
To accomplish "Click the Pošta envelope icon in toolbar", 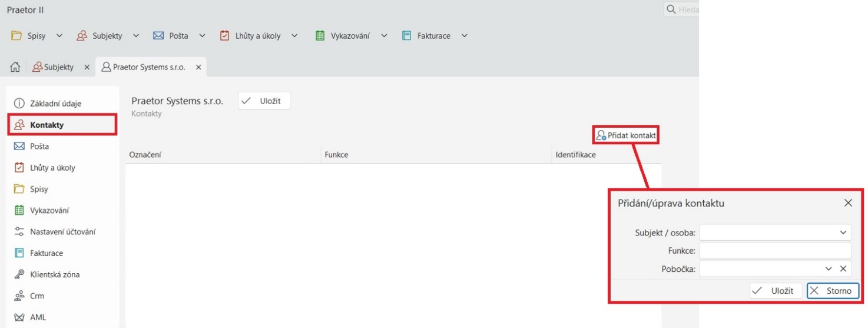I will pyautogui.click(x=158, y=36).
